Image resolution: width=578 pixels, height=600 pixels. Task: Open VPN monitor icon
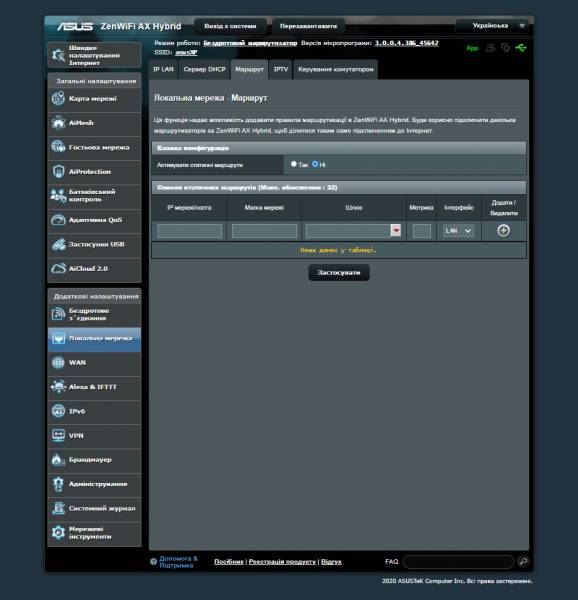[x=59, y=435]
